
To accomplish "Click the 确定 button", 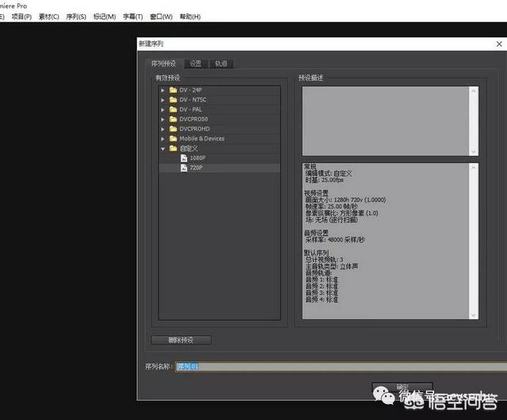I will [x=402, y=388].
